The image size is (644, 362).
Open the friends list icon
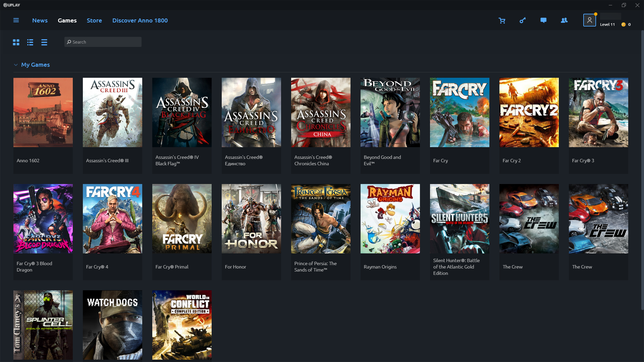pos(564,20)
